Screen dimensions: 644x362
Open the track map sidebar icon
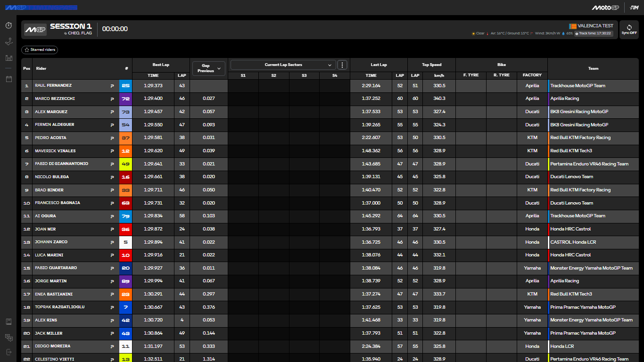point(8,42)
